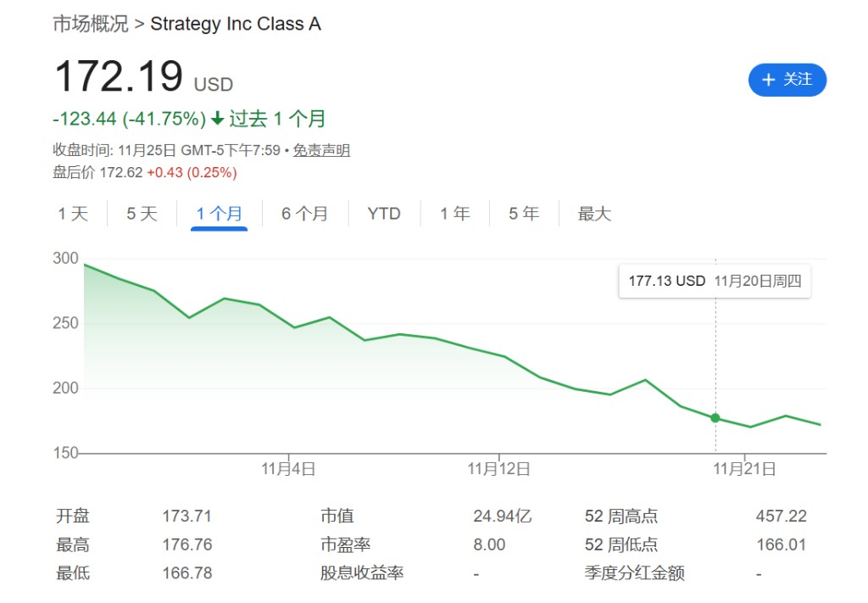Switch to the 5 天 range tab
The width and height of the screenshot is (868, 603).
pos(142,214)
